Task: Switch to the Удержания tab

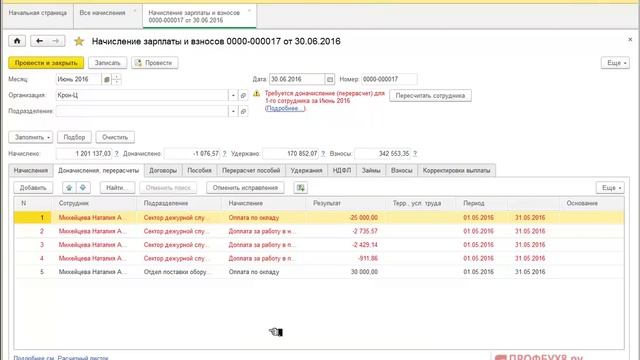Action: pos(306,170)
